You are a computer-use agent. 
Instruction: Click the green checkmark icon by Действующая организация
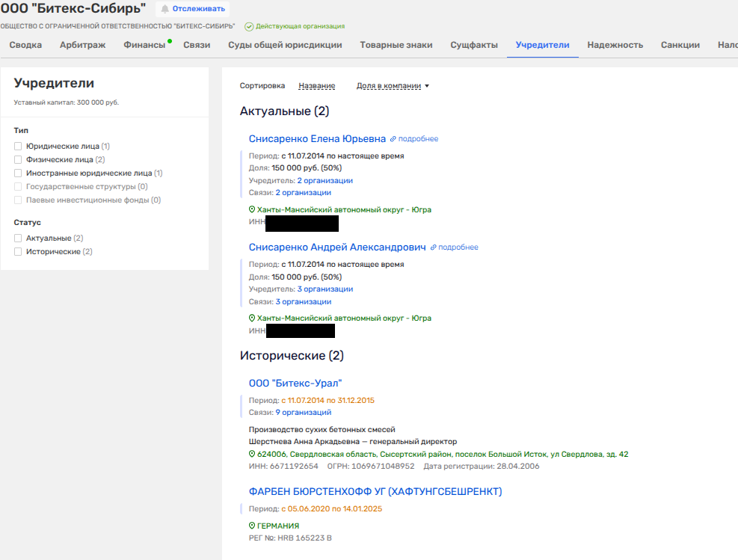pyautogui.click(x=249, y=26)
